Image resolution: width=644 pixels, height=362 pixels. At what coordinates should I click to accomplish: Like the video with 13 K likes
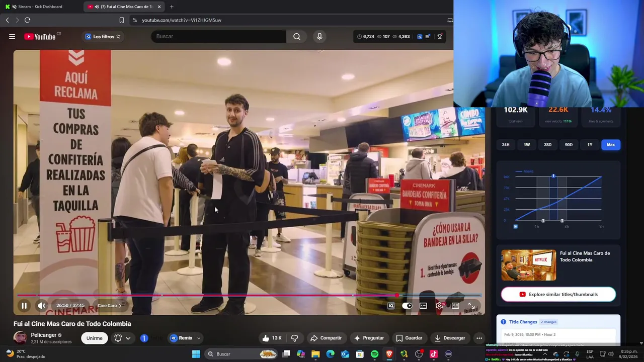pyautogui.click(x=272, y=338)
